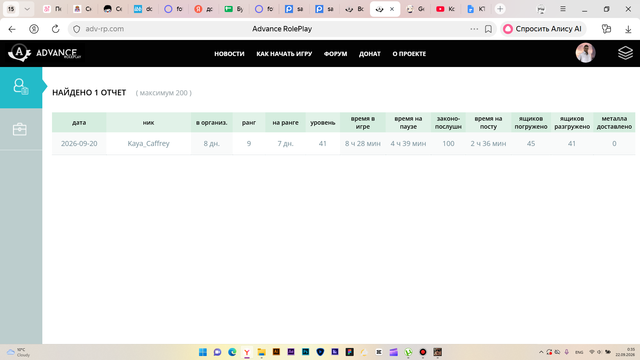Switch to the Google Docs tab

476,9
